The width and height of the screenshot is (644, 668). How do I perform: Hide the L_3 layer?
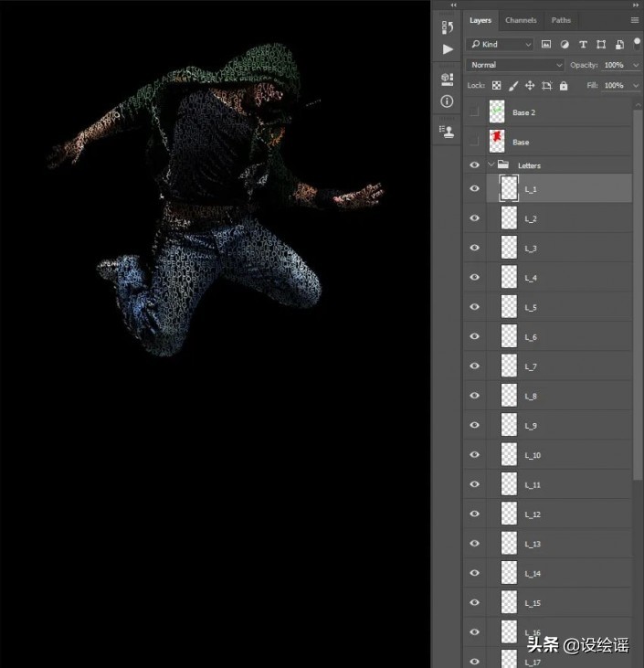tap(474, 248)
